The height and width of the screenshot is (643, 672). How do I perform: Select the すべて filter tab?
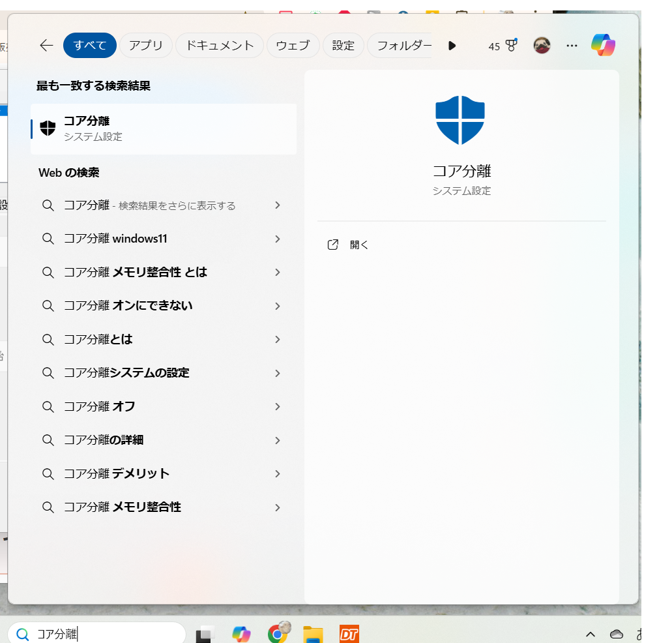pyautogui.click(x=90, y=46)
